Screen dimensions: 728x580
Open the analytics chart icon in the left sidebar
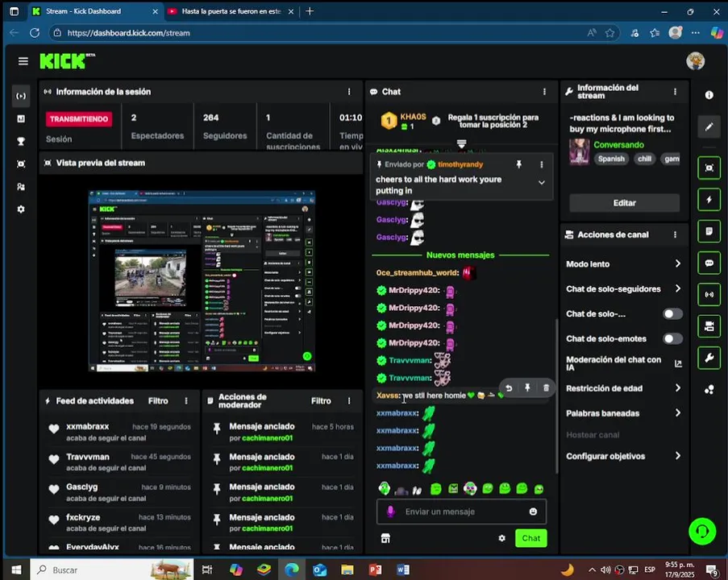click(21, 118)
